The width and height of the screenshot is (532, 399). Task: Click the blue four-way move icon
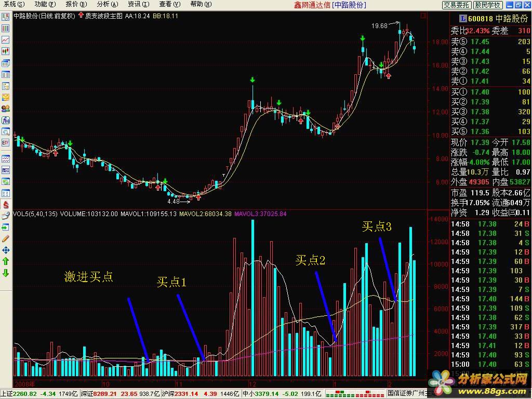(x=5, y=250)
